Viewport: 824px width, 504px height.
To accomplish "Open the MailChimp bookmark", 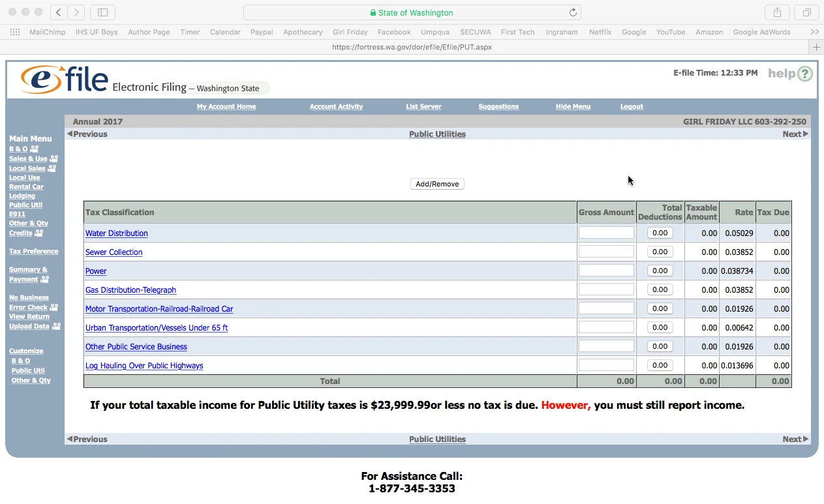I will pos(48,32).
